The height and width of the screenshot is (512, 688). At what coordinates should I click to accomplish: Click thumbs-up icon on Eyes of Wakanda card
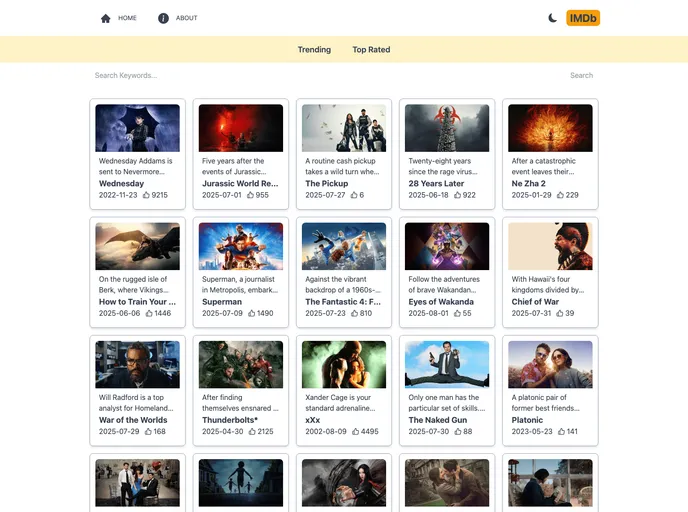tap(457, 313)
